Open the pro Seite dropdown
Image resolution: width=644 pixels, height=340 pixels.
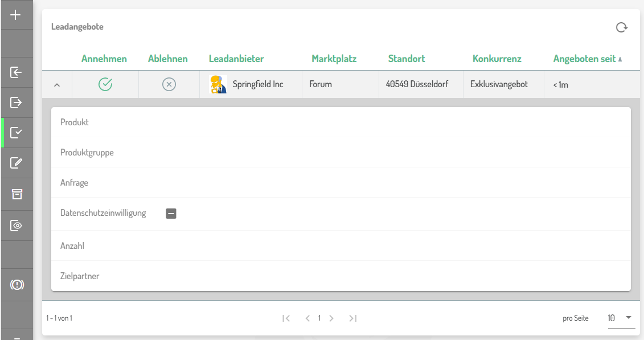coord(621,318)
